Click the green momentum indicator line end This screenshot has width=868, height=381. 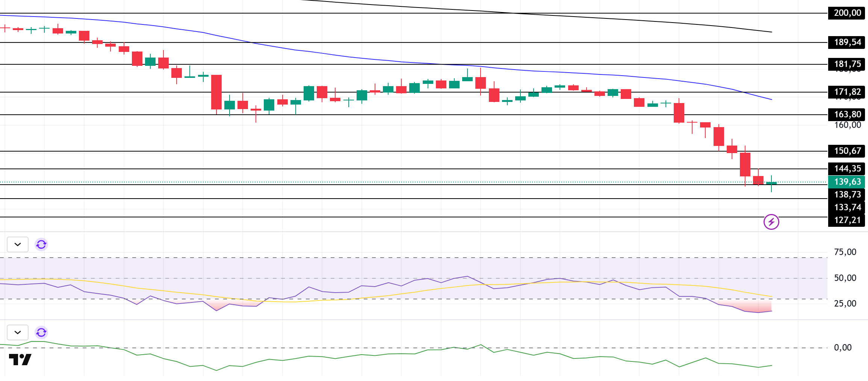pos(771,365)
